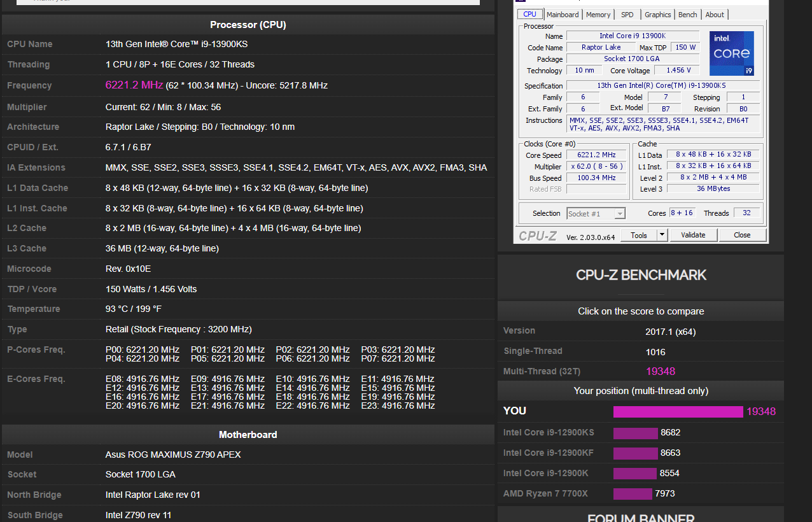Click the Processor (CPU) section header
The height and width of the screenshot is (522, 812).
tap(248, 25)
